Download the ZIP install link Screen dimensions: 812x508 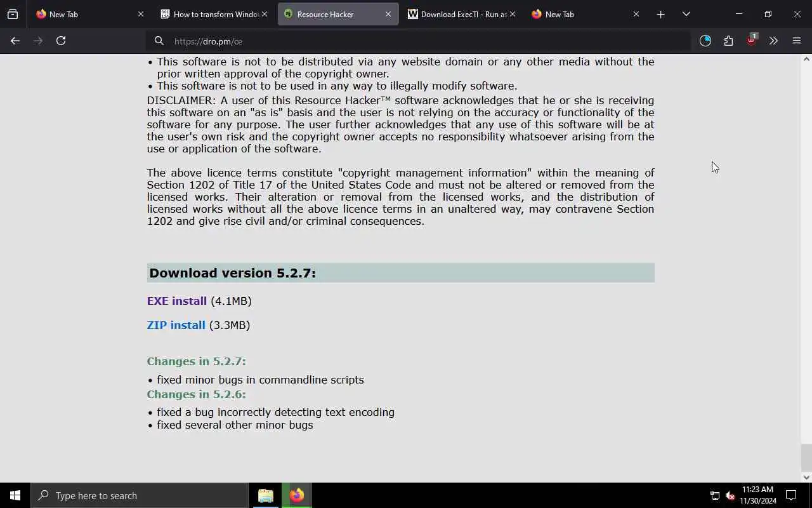pyautogui.click(x=176, y=325)
